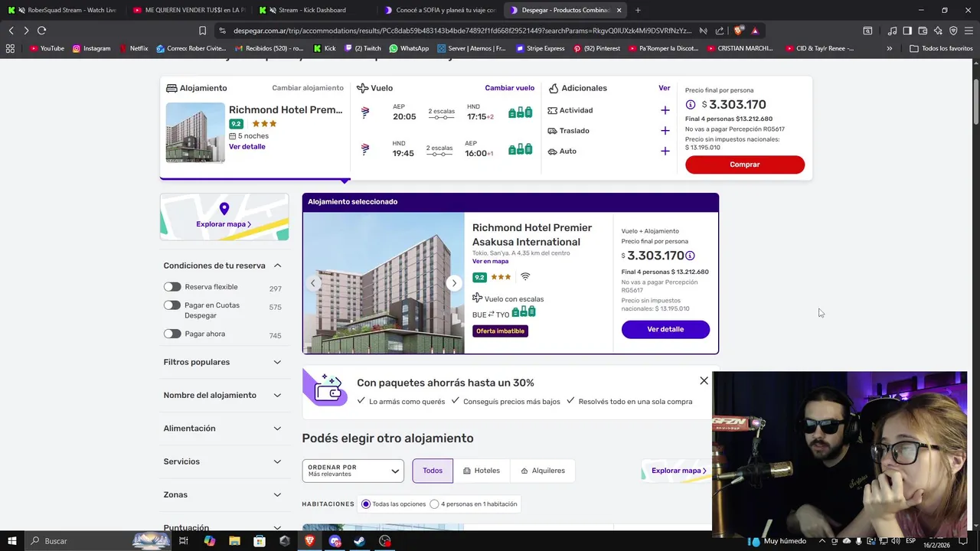Screen dimensions: 980x551
Task: Click the page vertical scrollbar thumb
Action: 976,103
